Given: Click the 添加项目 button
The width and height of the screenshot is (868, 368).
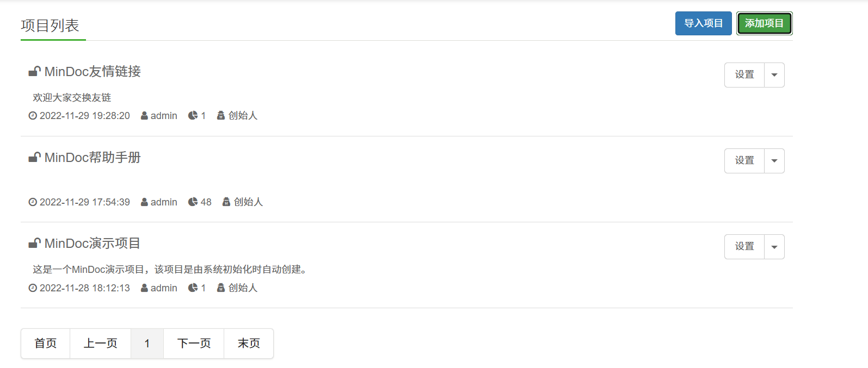Looking at the screenshot, I should [764, 23].
